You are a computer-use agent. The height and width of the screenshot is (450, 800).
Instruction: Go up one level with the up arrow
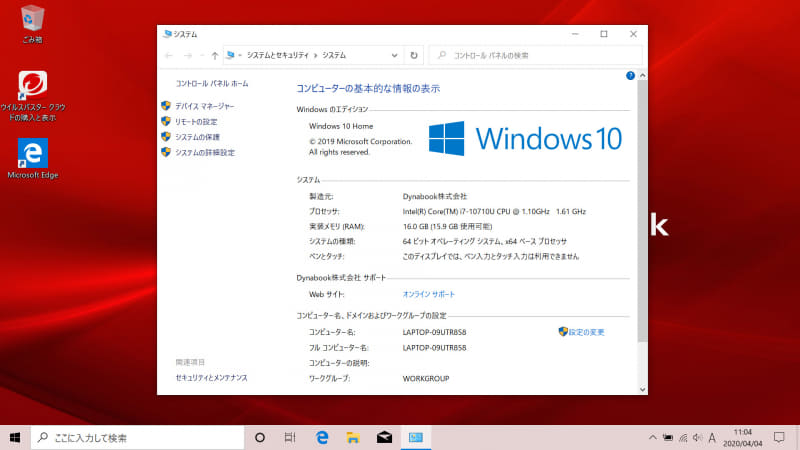click(215, 56)
